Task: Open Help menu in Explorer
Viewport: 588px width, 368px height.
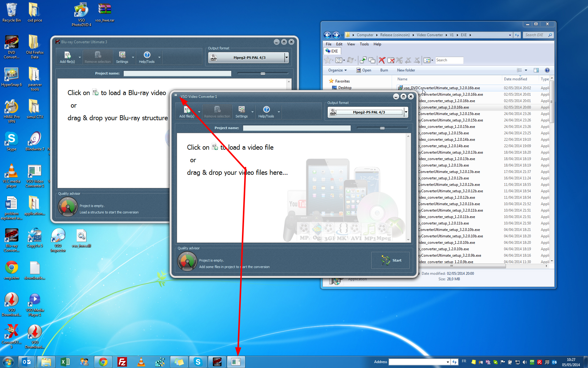Action: [x=377, y=44]
